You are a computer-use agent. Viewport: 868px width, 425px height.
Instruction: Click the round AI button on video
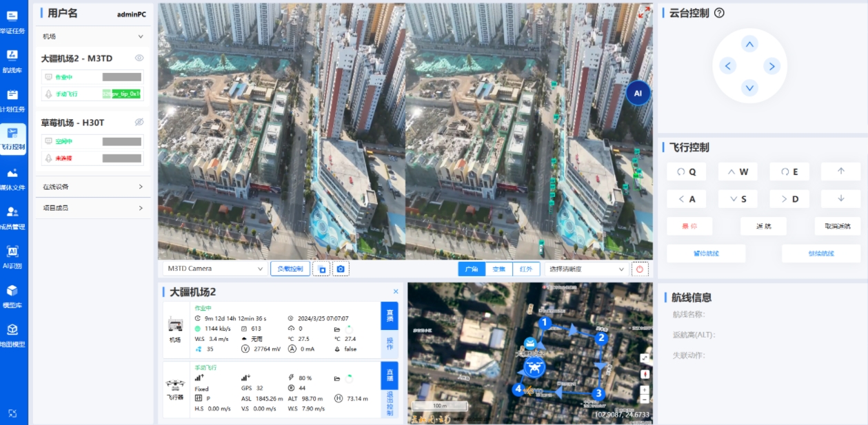[638, 93]
